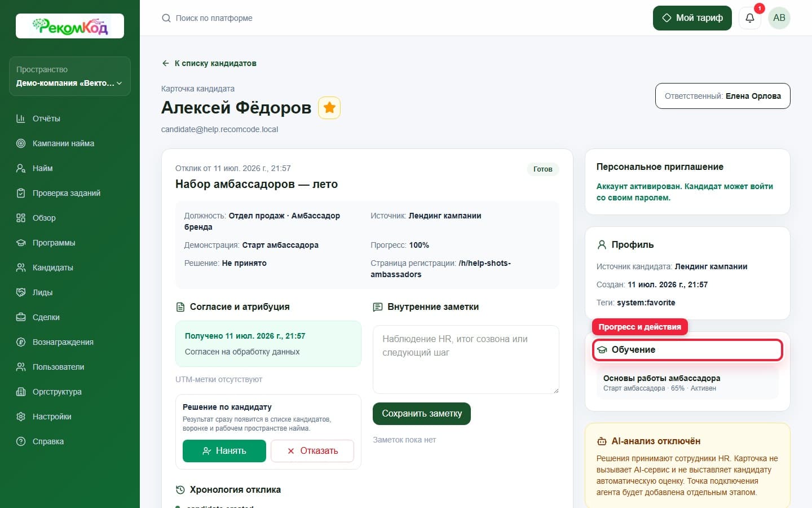The image size is (812, 508).
Task: Expand the Пространство workspace selector
Action: [70, 76]
